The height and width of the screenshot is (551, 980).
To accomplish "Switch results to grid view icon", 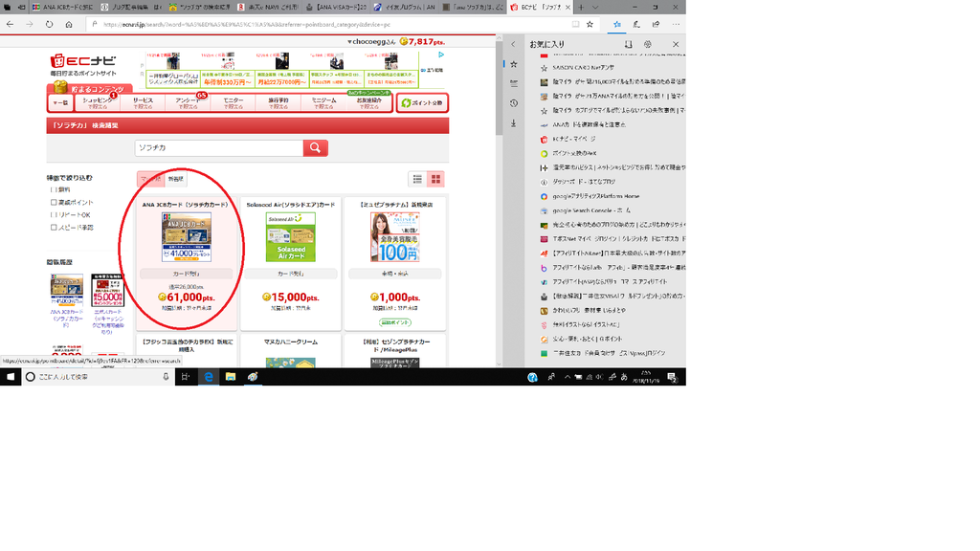I will (x=435, y=179).
